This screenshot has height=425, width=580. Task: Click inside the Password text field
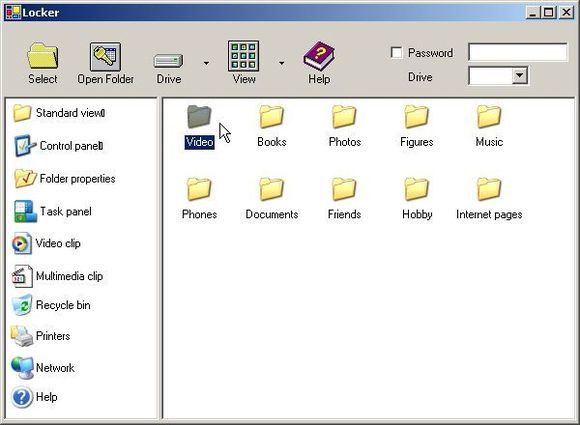517,52
